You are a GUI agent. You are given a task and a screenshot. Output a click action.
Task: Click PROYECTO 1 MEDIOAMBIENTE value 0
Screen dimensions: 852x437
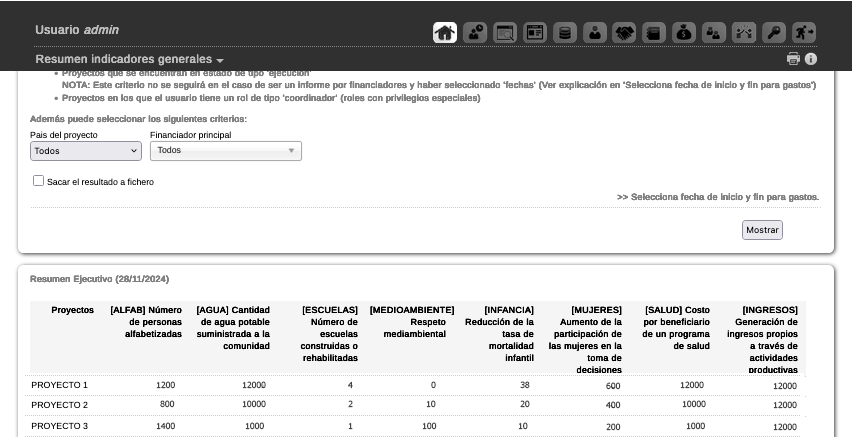(433, 385)
